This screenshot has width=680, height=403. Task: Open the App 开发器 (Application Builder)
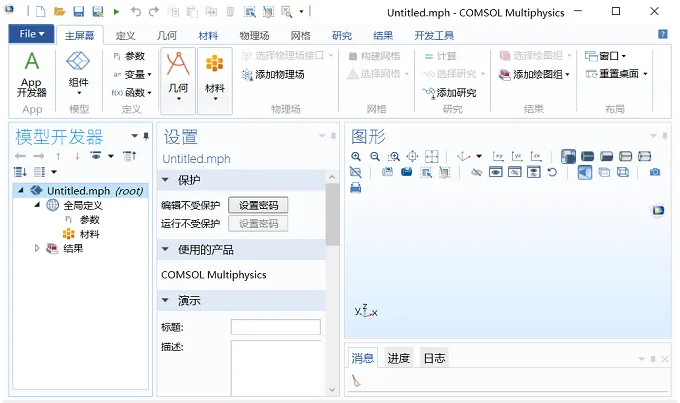click(x=32, y=75)
